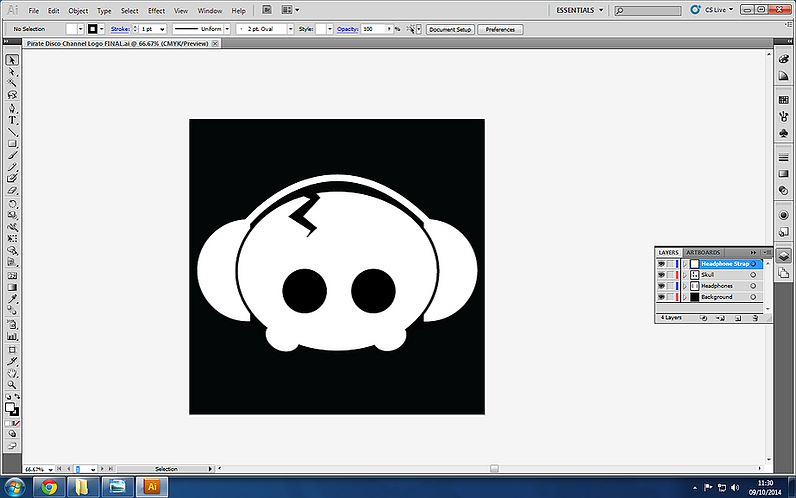Open the Go to Bridge button
This screenshot has width=796, height=498.
point(267,10)
